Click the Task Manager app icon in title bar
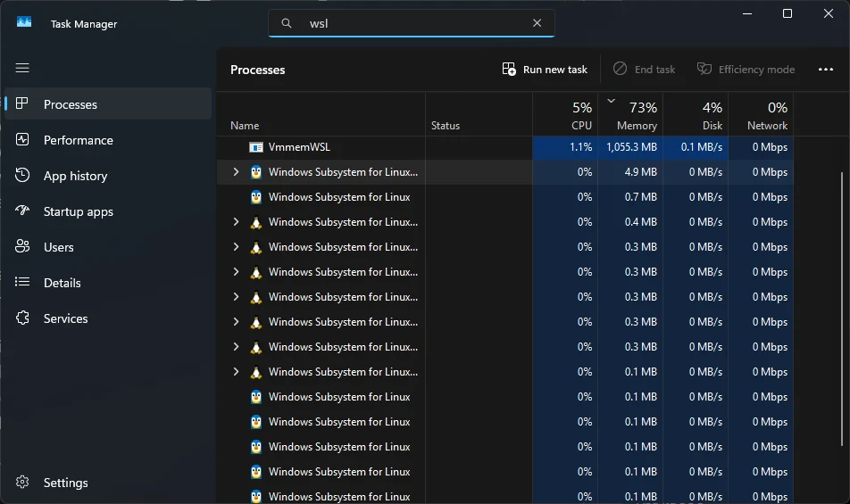Image resolution: width=850 pixels, height=504 pixels. point(24,22)
